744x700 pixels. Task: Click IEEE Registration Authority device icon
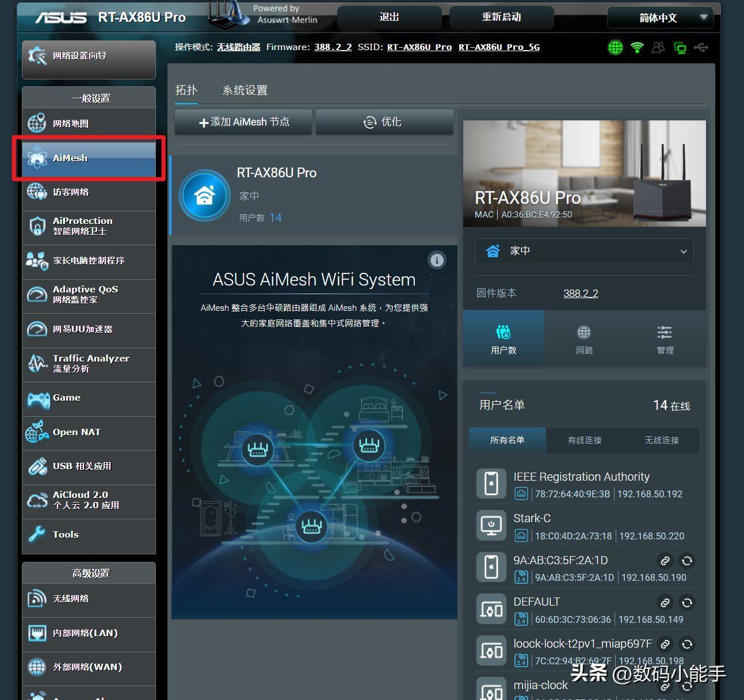(491, 484)
